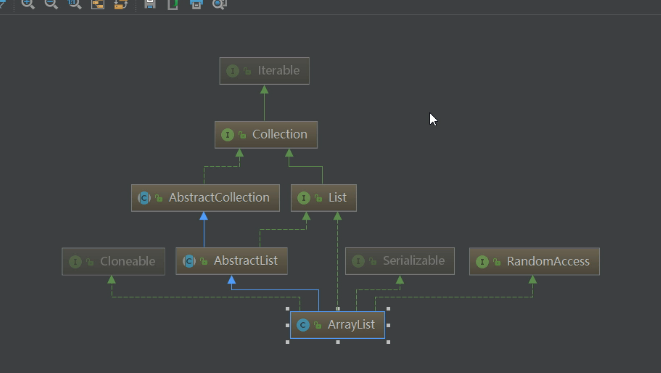The height and width of the screenshot is (373, 661).
Task: Select the Iterable label in the diagram
Action: pos(279,70)
